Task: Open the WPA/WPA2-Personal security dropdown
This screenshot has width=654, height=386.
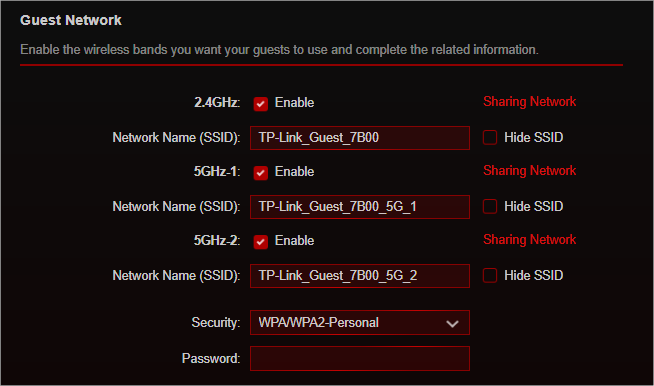Action: point(360,323)
